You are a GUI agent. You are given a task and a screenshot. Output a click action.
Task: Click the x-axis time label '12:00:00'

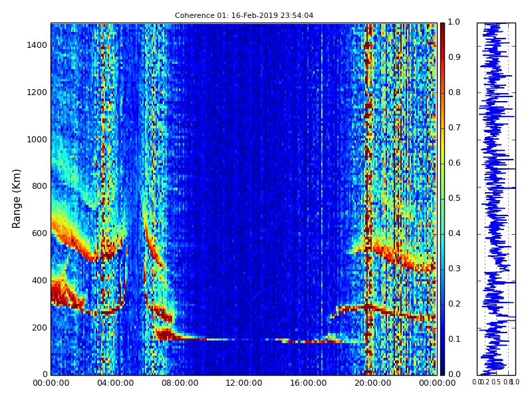pyautogui.click(x=244, y=383)
